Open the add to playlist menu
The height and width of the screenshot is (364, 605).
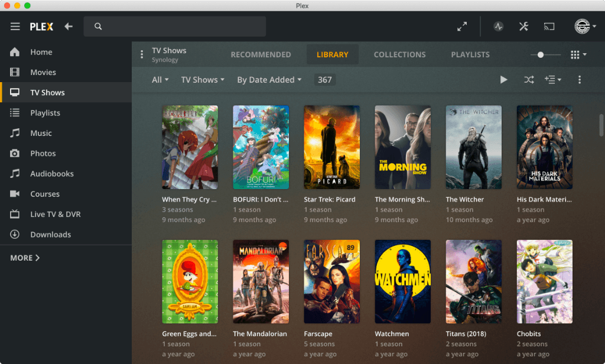click(x=552, y=80)
